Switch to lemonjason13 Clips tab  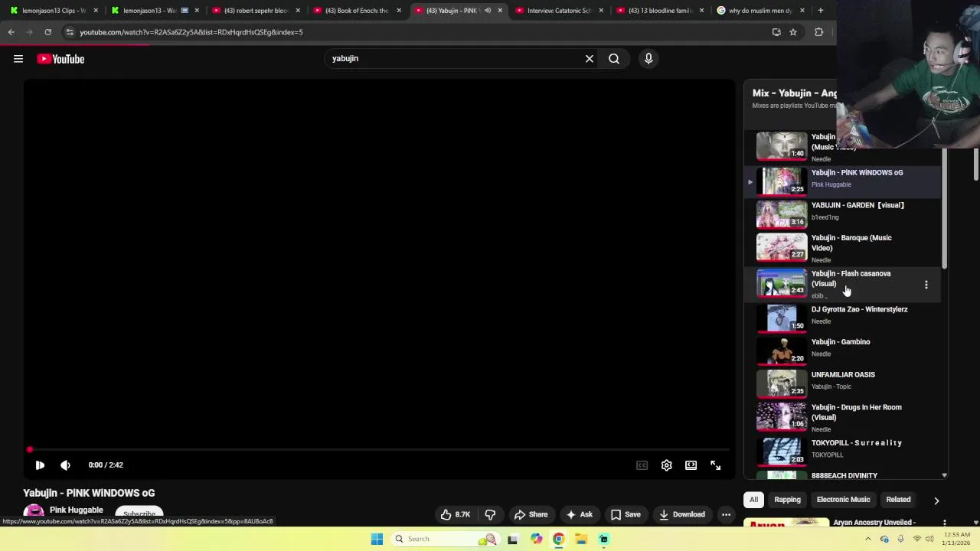tap(54, 11)
